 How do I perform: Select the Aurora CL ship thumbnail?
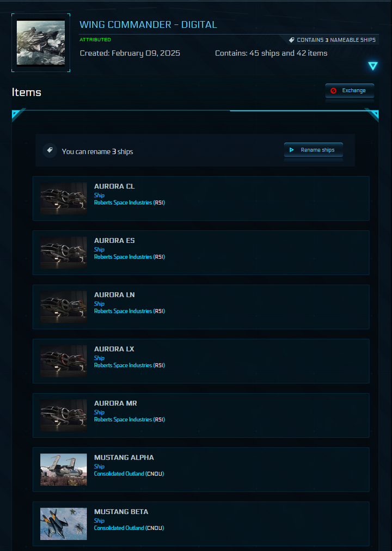click(x=64, y=199)
